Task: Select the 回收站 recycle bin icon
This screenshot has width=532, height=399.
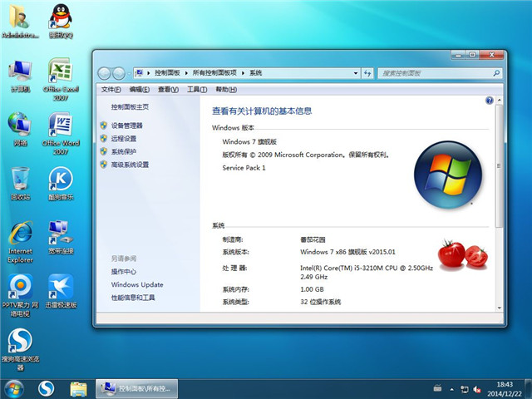Action: [x=20, y=184]
